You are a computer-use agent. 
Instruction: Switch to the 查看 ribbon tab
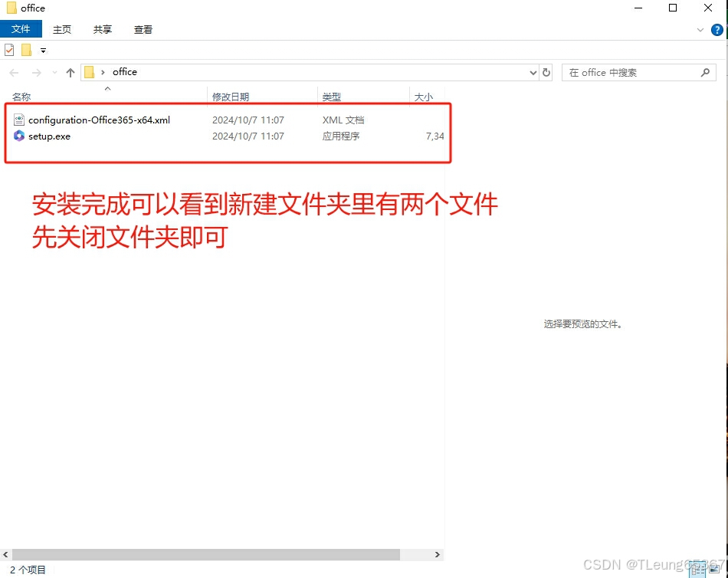pyautogui.click(x=143, y=29)
